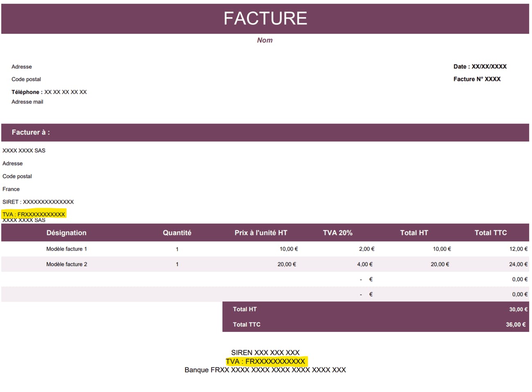The image size is (532, 392).
Task: Select the Nom subtitle under the title
Action: 265,40
